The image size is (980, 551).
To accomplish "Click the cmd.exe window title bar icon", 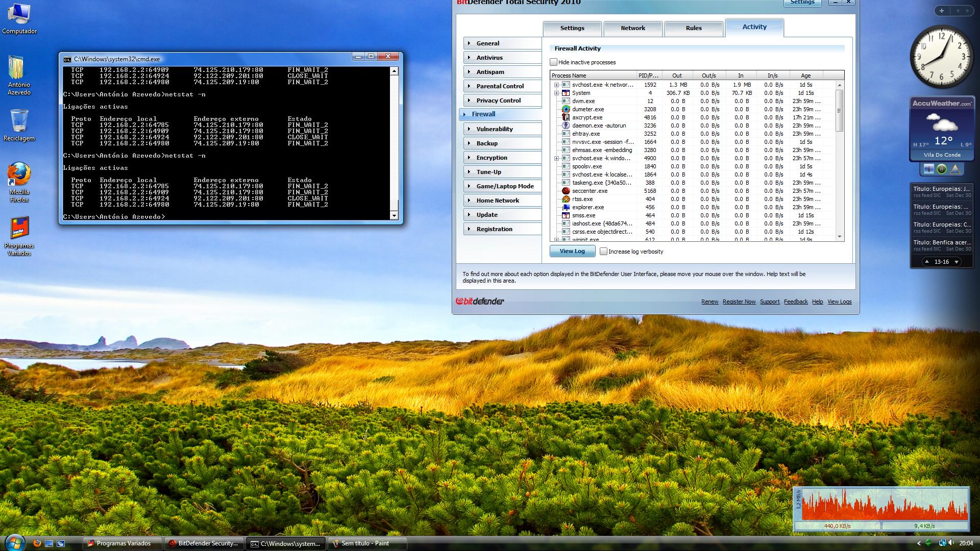I will pyautogui.click(x=67, y=59).
